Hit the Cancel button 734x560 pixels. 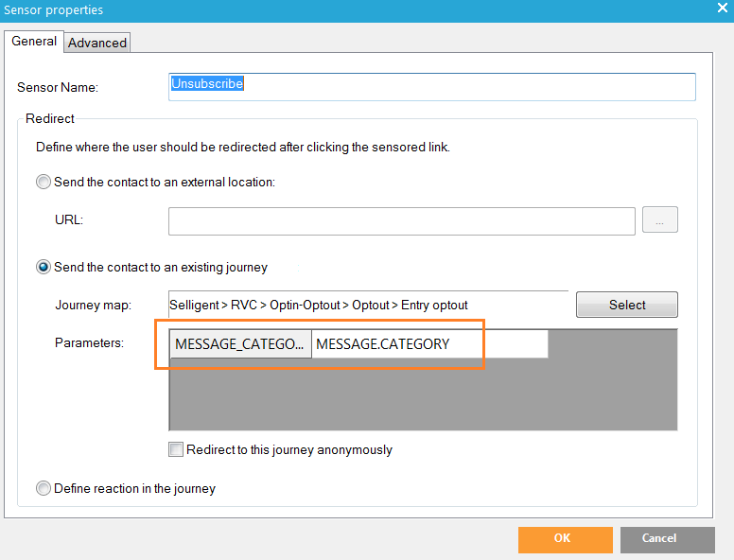(x=667, y=539)
